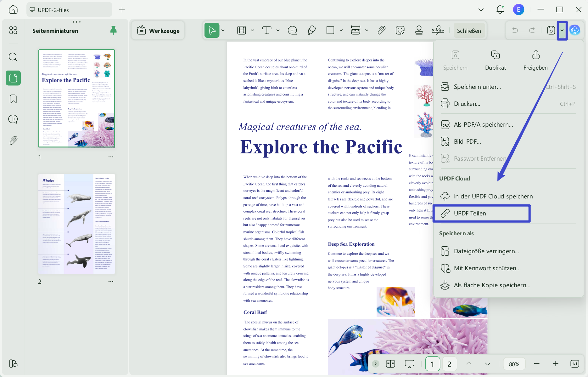This screenshot has width=588, height=377.
Task: Zoom in with the plus button
Action: tap(556, 364)
